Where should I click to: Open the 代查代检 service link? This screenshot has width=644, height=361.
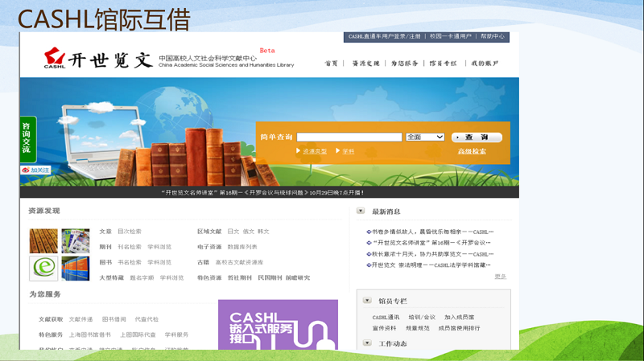coord(147,319)
